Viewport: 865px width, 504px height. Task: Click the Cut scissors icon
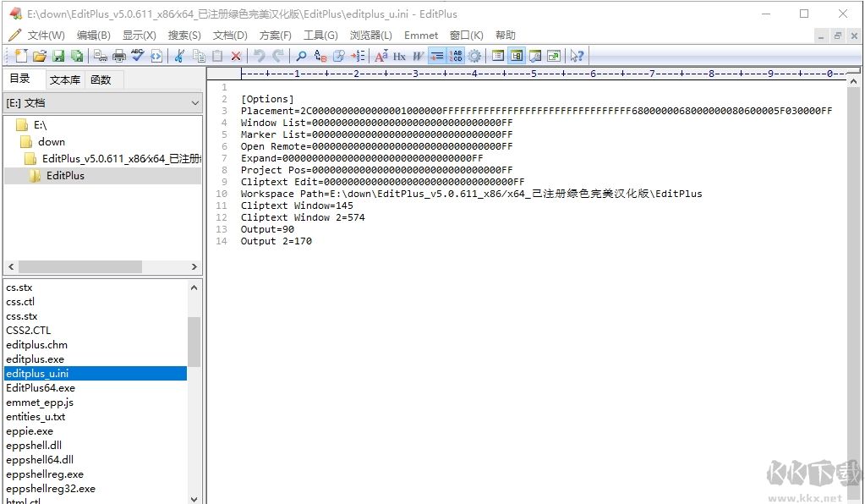[x=179, y=56]
